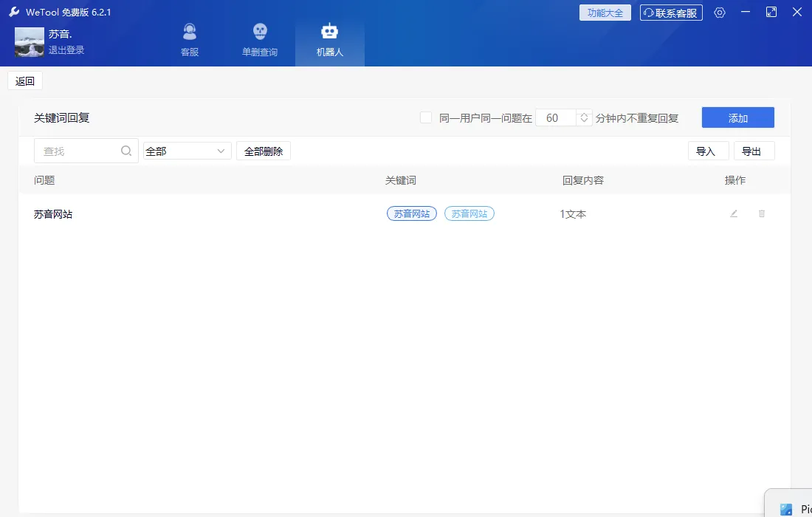The image size is (812, 517).
Task: Select the 机器人 robot tab
Action: [x=329, y=40]
